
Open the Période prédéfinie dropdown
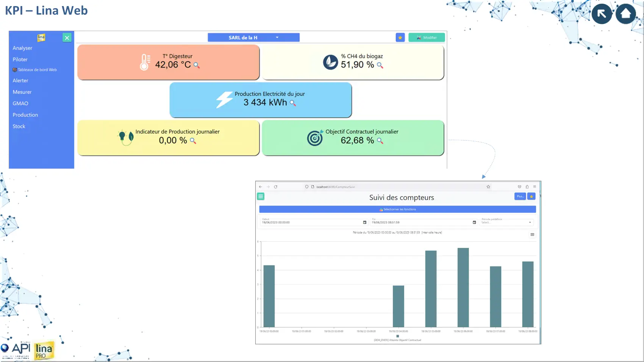506,222
